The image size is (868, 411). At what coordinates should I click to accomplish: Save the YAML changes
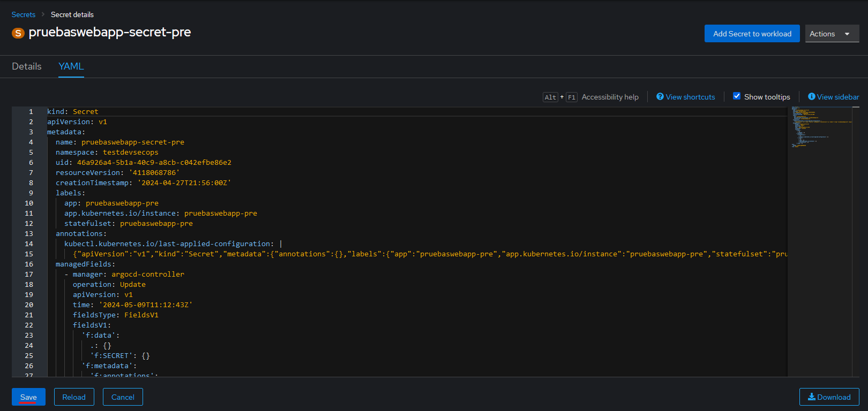coord(28,397)
